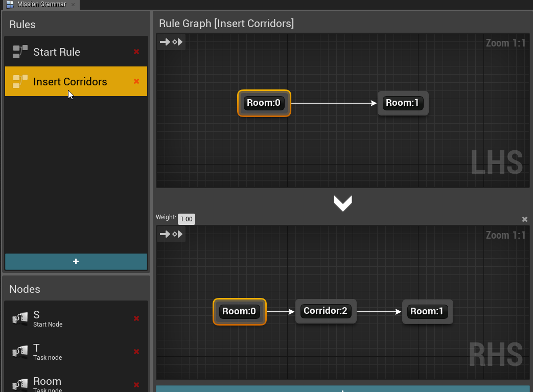
Task: Remove the T Task node entry
Action: [x=136, y=352]
